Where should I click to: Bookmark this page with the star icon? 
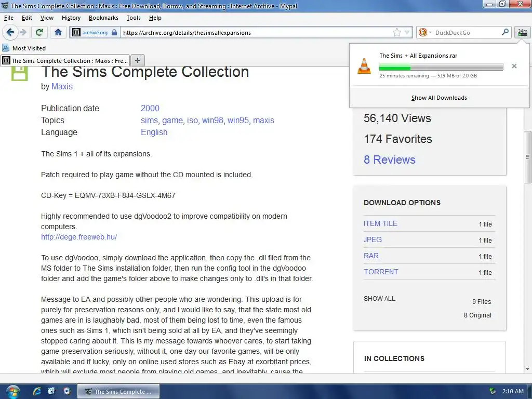click(x=396, y=32)
